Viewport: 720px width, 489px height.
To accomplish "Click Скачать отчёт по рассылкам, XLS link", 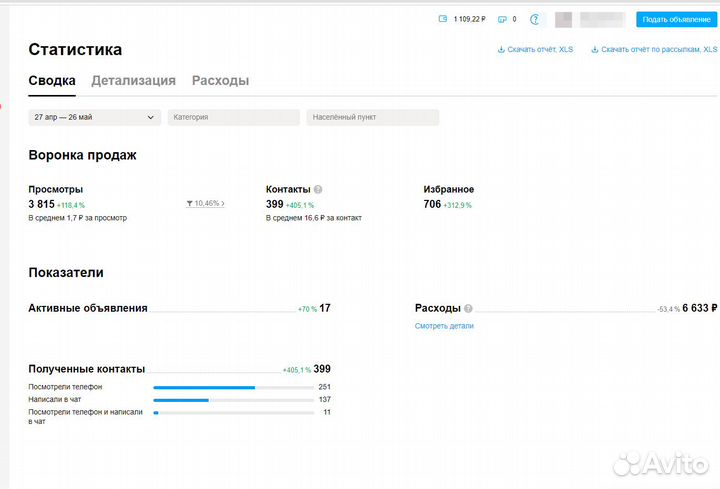I will coord(655,49).
